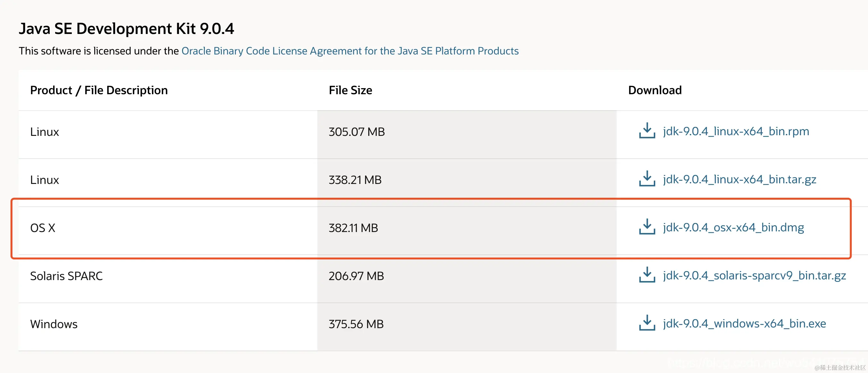Click the Java SE Development Kit 9.0.4 heading

pyautogui.click(x=126, y=29)
